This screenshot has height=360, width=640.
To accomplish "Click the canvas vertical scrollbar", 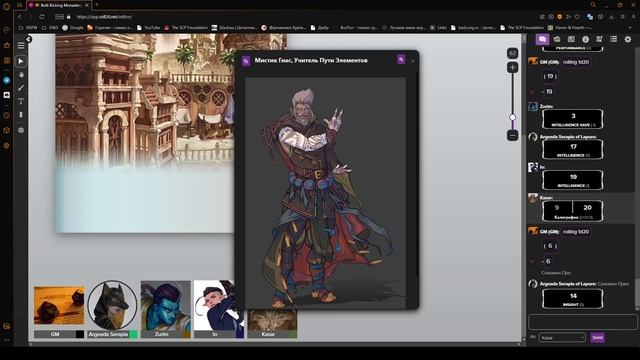I will (x=524, y=188).
